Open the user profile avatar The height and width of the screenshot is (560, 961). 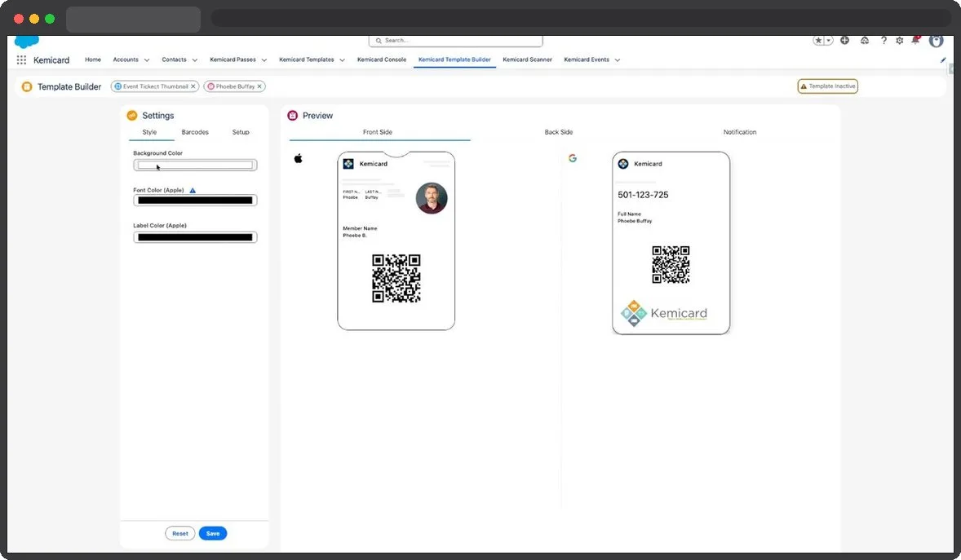936,41
